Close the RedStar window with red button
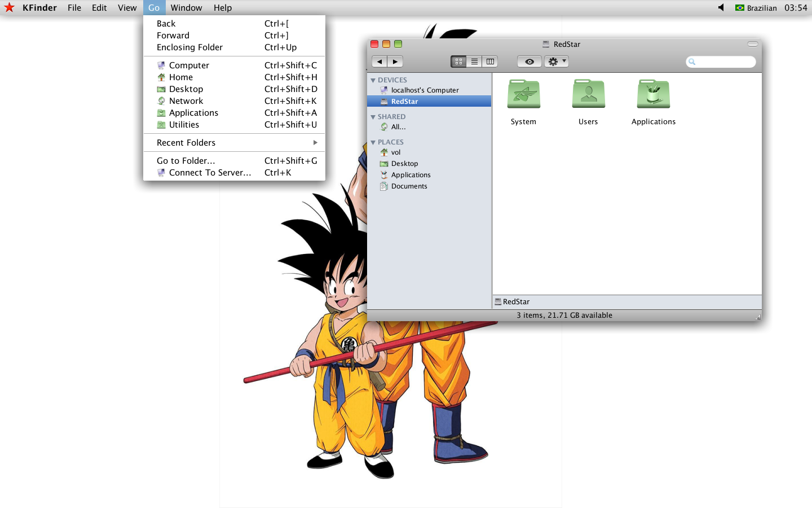The image size is (812, 508). tap(374, 44)
